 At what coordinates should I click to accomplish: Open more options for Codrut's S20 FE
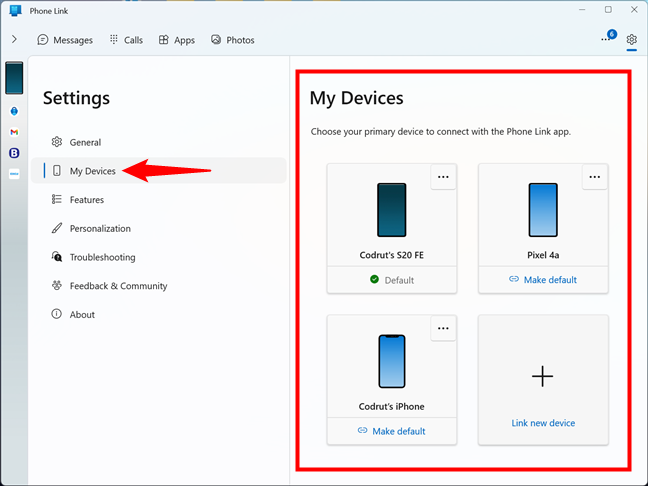click(443, 177)
